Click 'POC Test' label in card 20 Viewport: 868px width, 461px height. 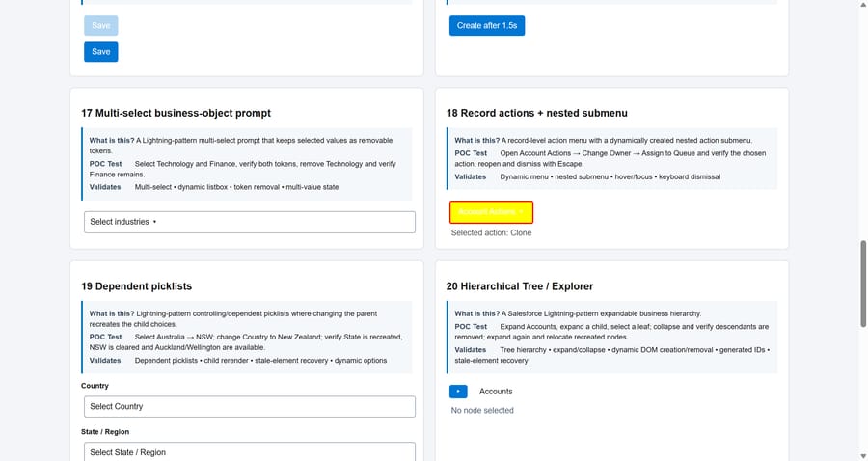click(471, 327)
